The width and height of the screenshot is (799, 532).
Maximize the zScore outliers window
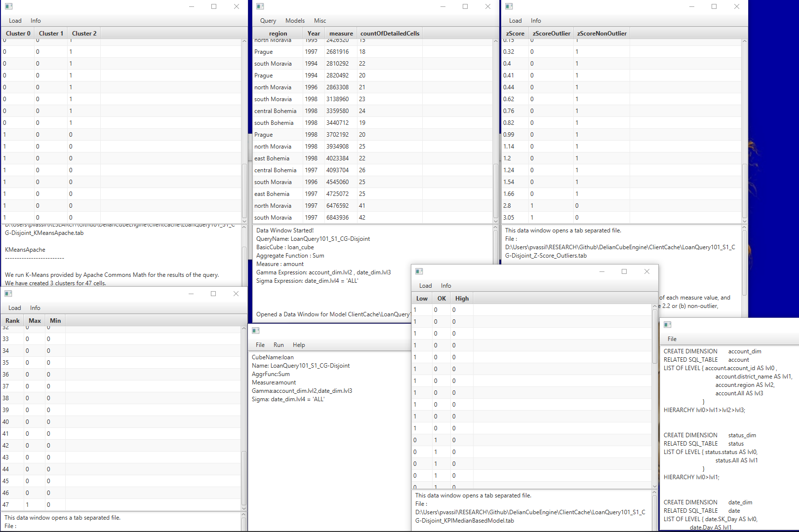714,6
